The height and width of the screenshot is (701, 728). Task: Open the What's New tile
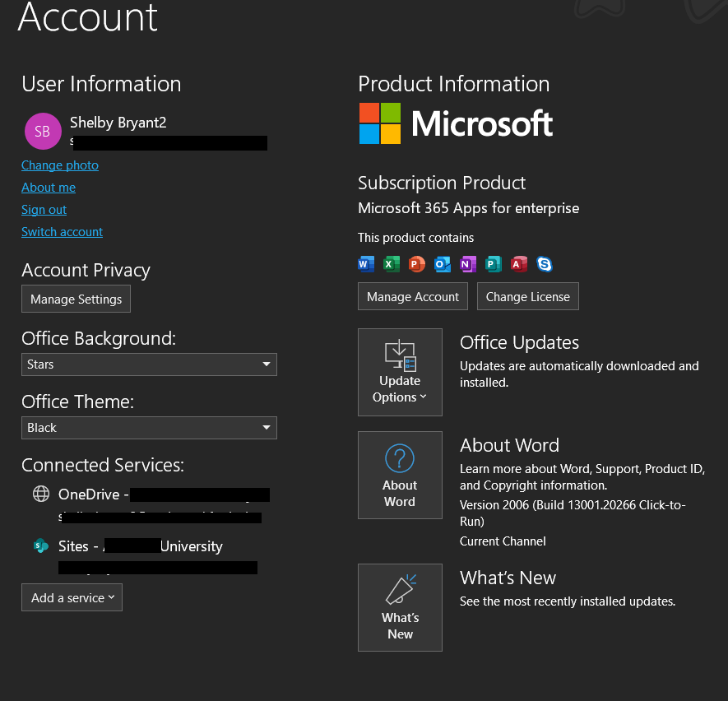[x=400, y=607]
